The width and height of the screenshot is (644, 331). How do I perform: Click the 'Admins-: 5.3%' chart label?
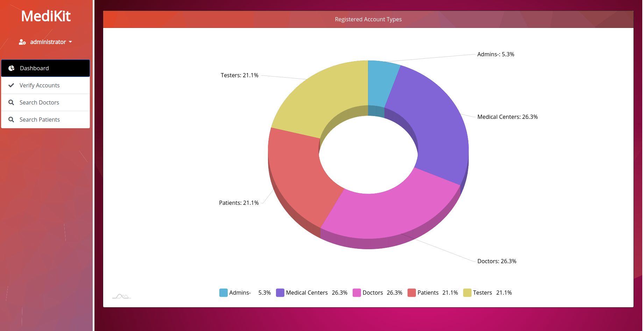click(496, 54)
